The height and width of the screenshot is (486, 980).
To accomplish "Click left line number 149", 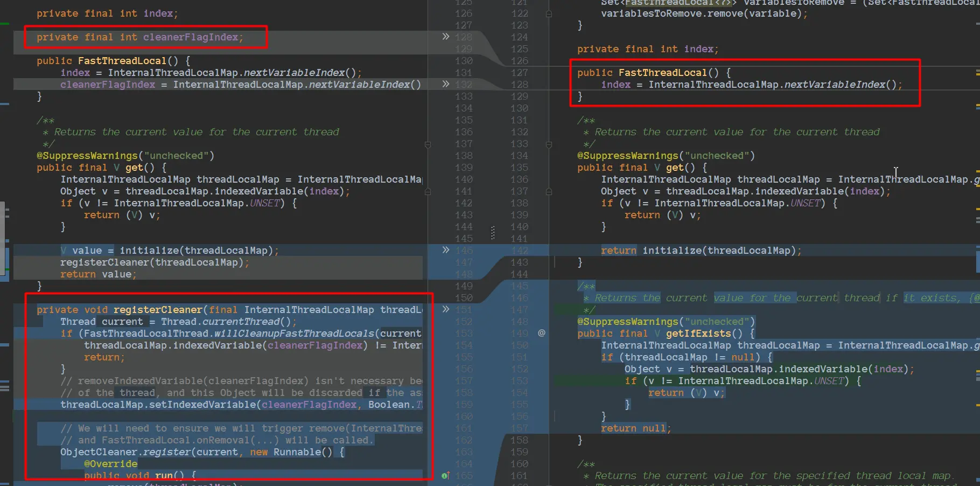I will point(464,286).
